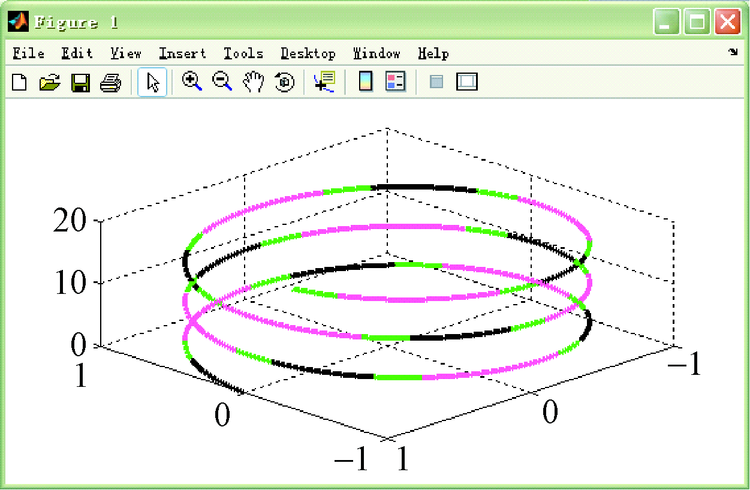Open the File menu
The height and width of the screenshot is (490, 750).
tap(29, 53)
